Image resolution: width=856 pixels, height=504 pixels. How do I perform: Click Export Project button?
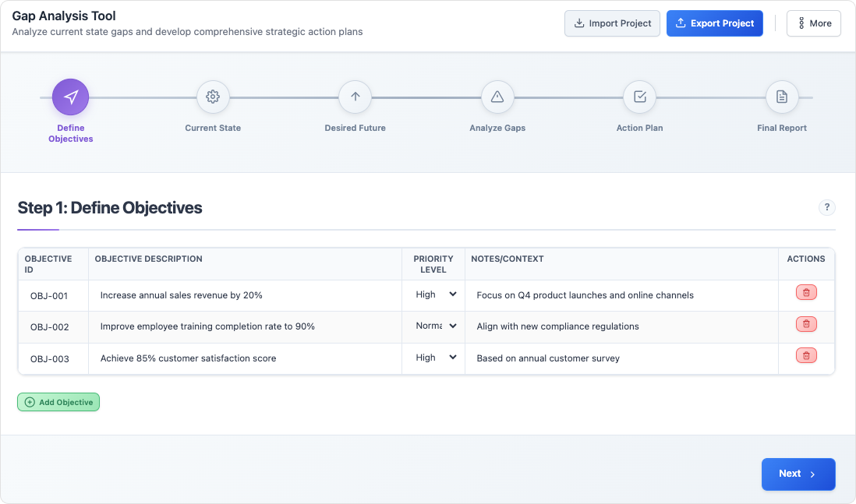[x=715, y=23]
